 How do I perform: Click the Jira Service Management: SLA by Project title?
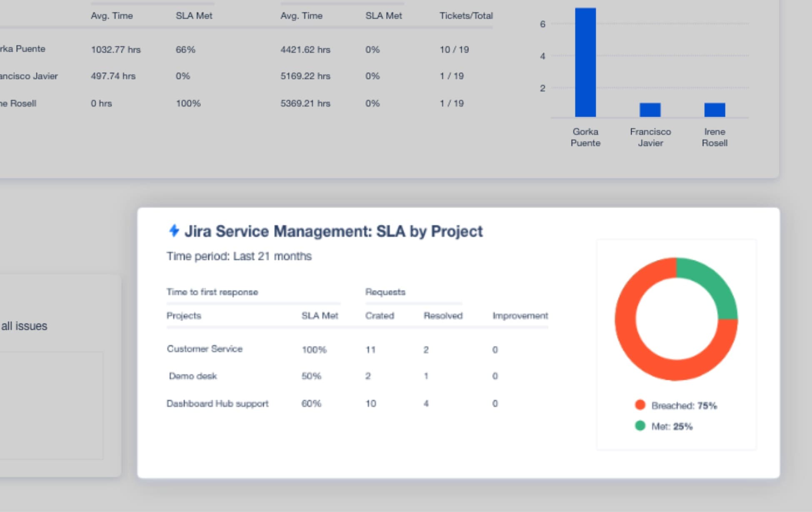click(x=333, y=231)
